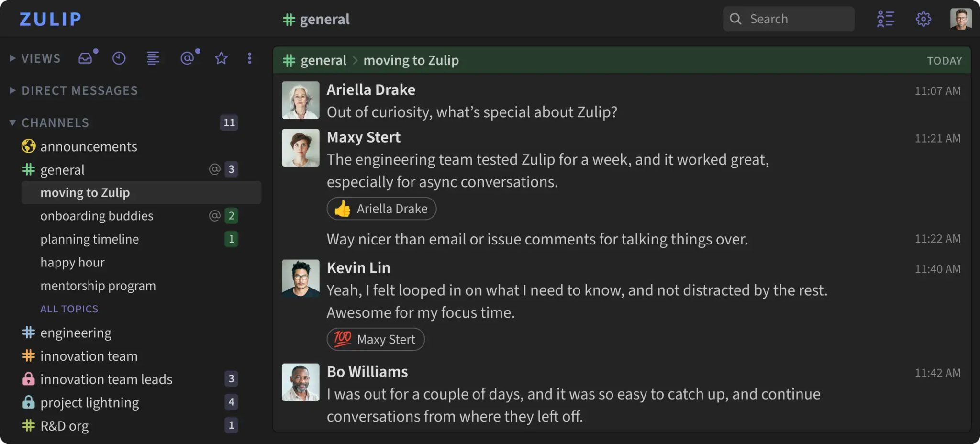This screenshot has width=980, height=444.
Task: Open the Inbox view icon
Action: tap(86, 57)
